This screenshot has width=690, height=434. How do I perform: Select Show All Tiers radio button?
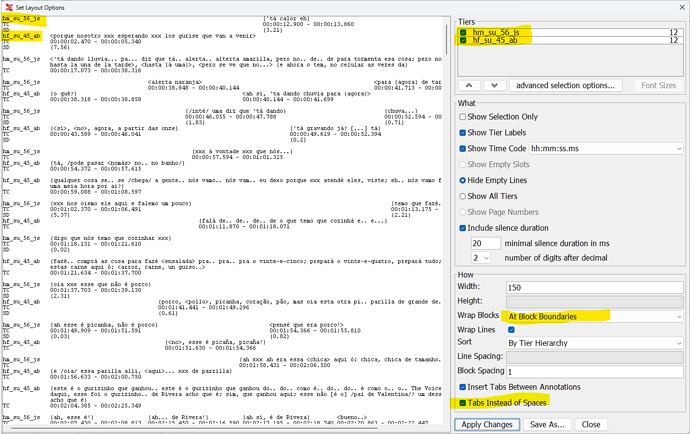[462, 196]
